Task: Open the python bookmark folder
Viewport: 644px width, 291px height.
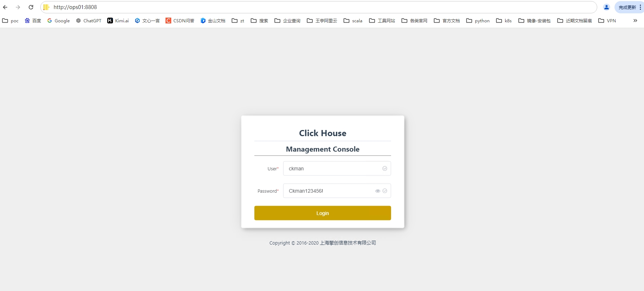Action: 478,21
